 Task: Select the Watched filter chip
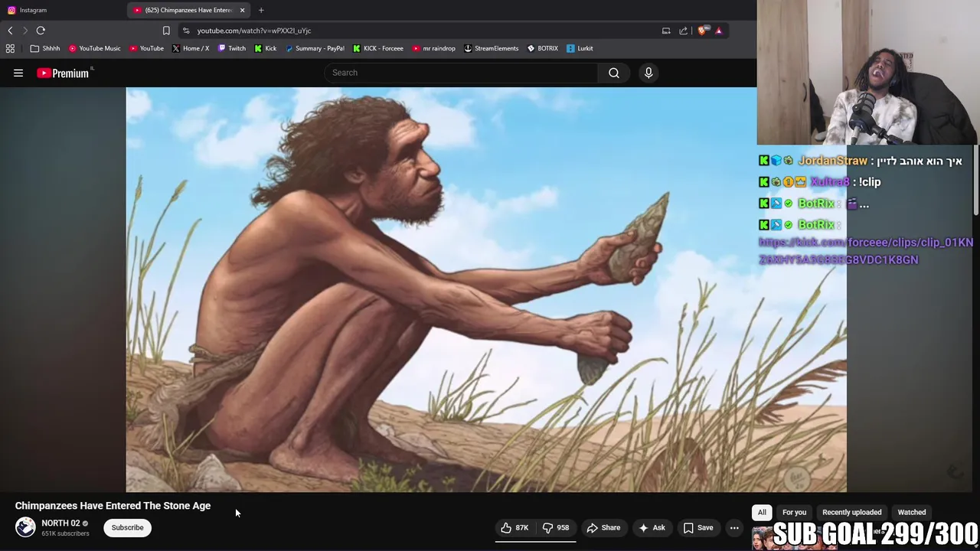[911, 512]
